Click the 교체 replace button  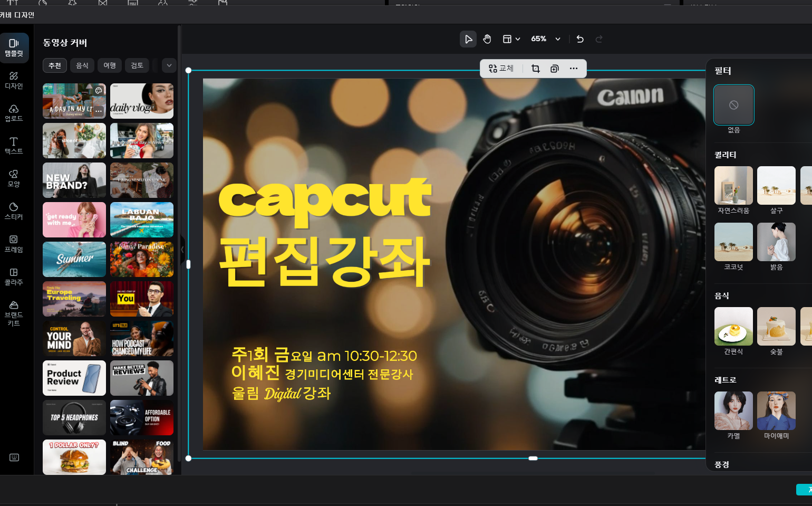pos(501,69)
